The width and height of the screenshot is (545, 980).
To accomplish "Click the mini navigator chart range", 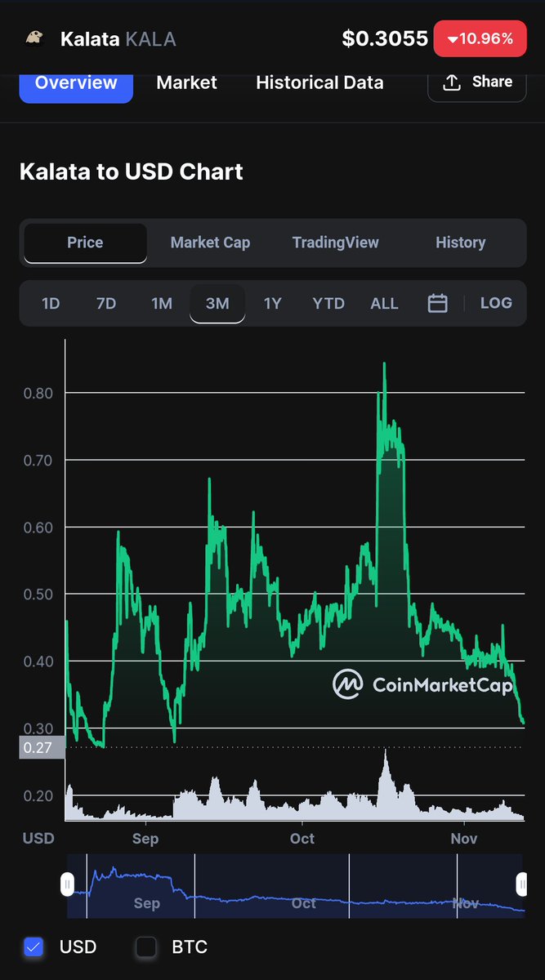I will click(295, 886).
